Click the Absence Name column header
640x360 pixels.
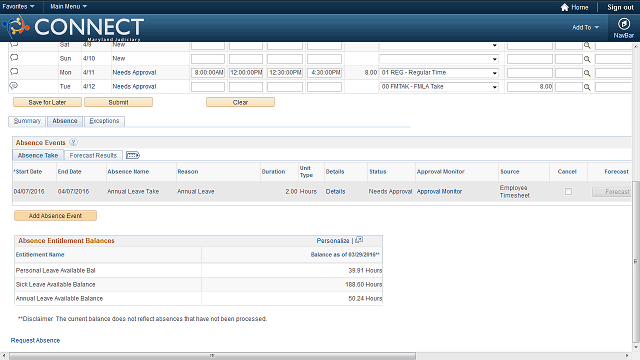click(x=128, y=172)
